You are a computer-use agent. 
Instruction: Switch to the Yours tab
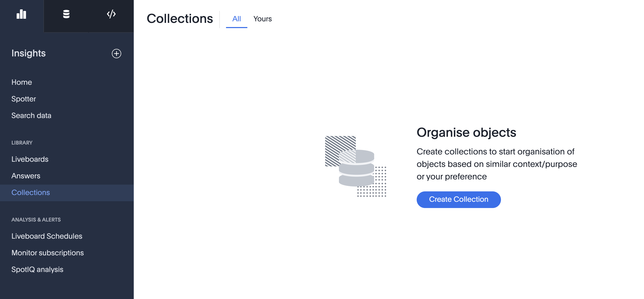pyautogui.click(x=262, y=19)
